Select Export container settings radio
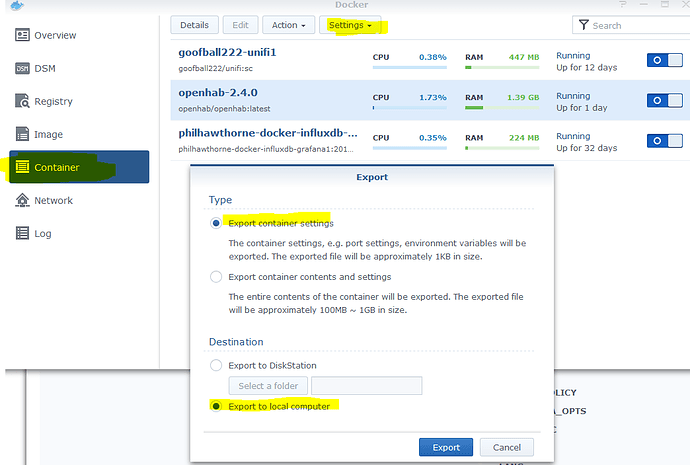The height and width of the screenshot is (465, 690). 216,223
